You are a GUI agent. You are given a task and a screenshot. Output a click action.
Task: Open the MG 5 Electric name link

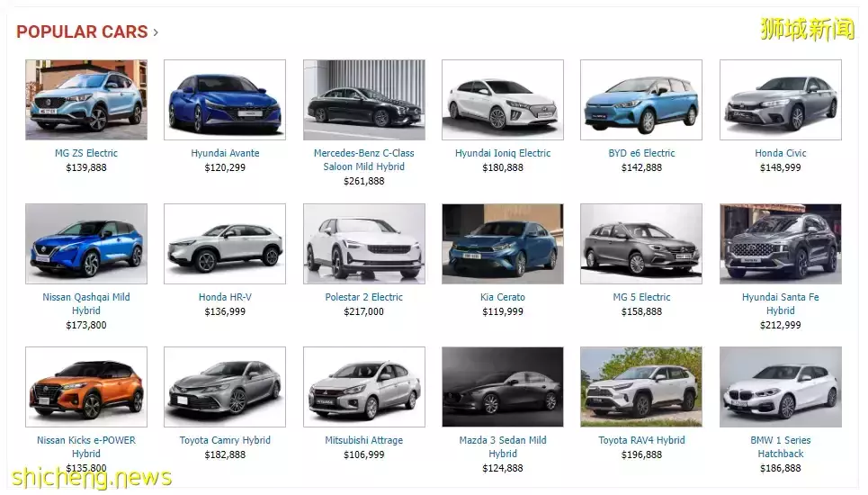pos(641,297)
